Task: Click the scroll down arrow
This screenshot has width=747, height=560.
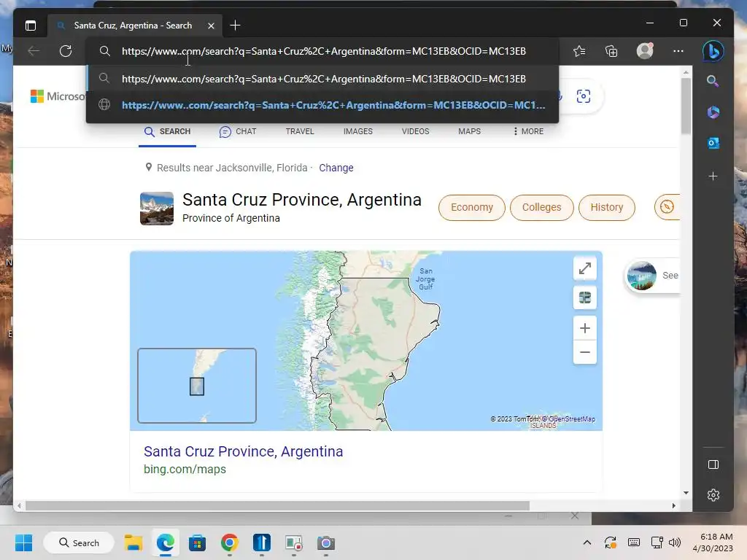Action: (x=686, y=493)
